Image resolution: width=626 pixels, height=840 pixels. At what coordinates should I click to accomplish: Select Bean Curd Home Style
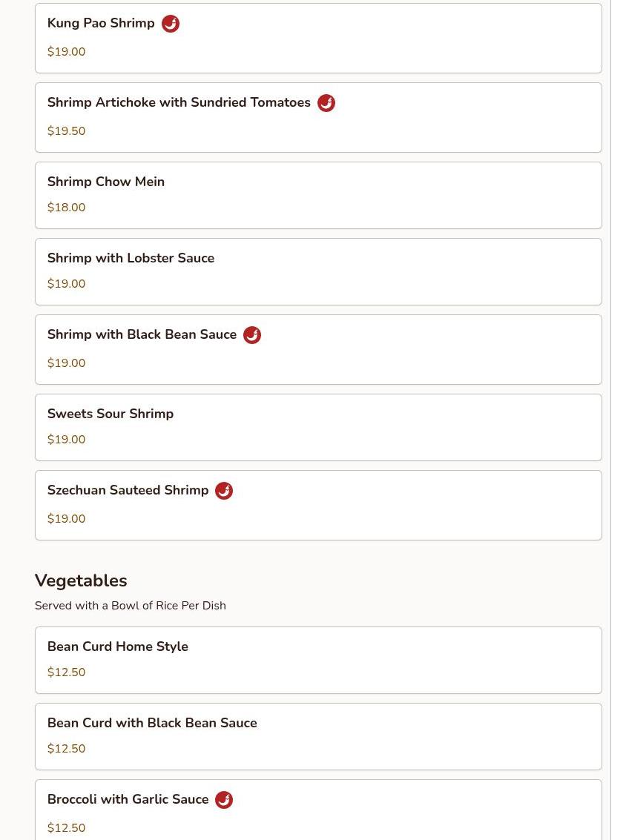point(118,646)
